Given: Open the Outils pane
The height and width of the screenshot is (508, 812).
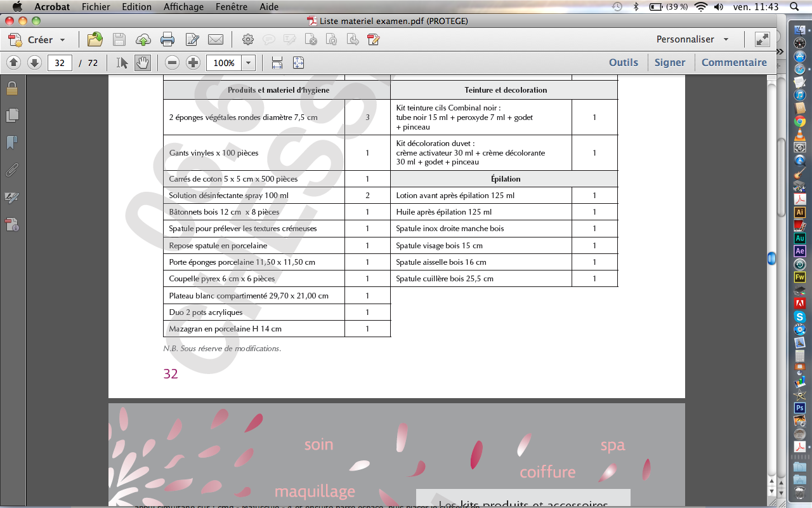Looking at the screenshot, I should coord(623,62).
